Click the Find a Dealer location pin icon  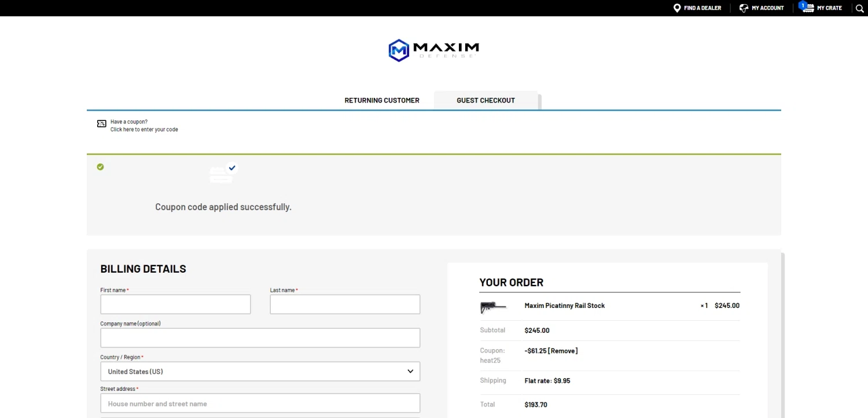(x=677, y=8)
